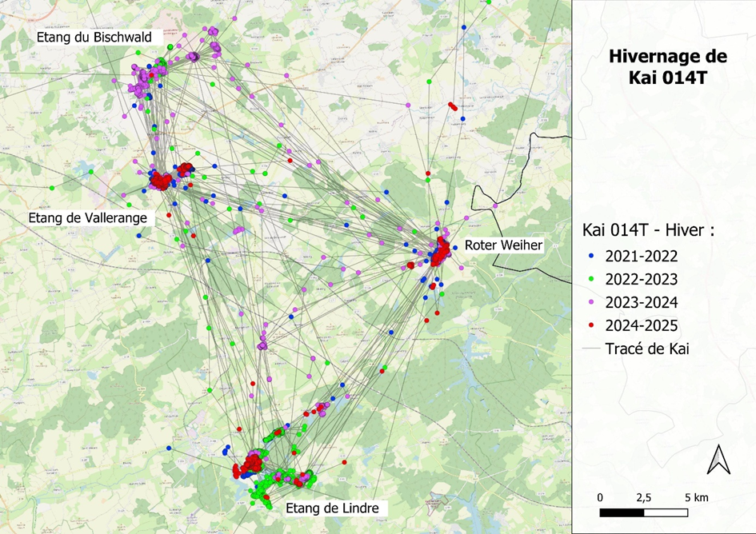Click the 2023-2024 legend text
The image size is (756, 534).
(x=642, y=303)
